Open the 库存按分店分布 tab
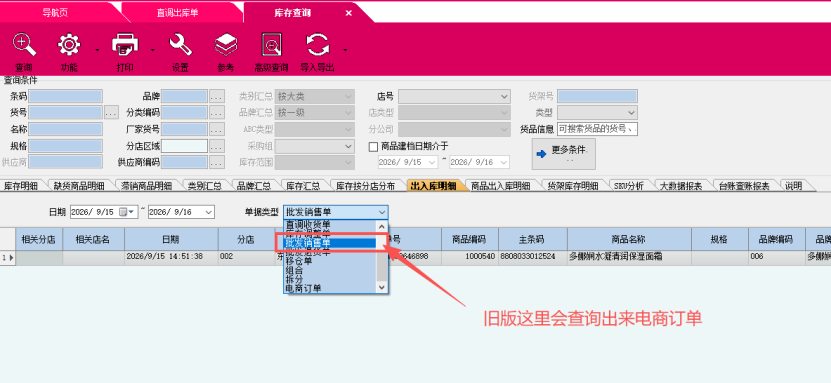The height and width of the screenshot is (383, 831). [x=366, y=186]
